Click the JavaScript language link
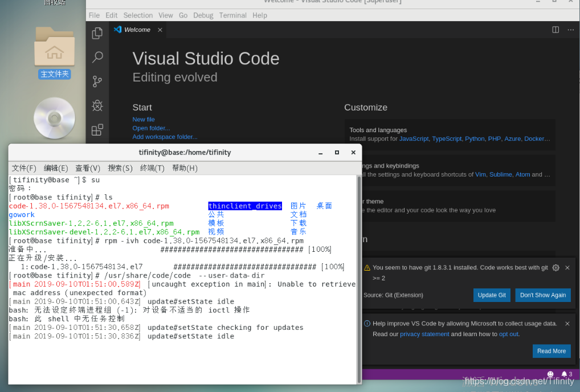 (414, 138)
